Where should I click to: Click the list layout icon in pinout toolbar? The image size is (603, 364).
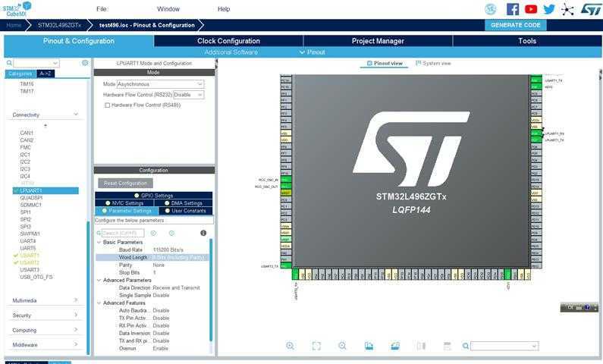(447, 346)
